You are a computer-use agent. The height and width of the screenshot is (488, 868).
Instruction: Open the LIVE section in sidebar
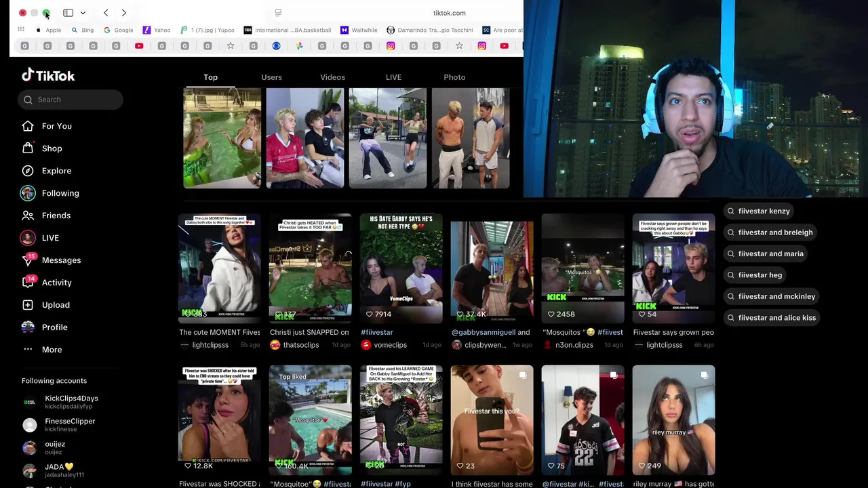coord(50,238)
